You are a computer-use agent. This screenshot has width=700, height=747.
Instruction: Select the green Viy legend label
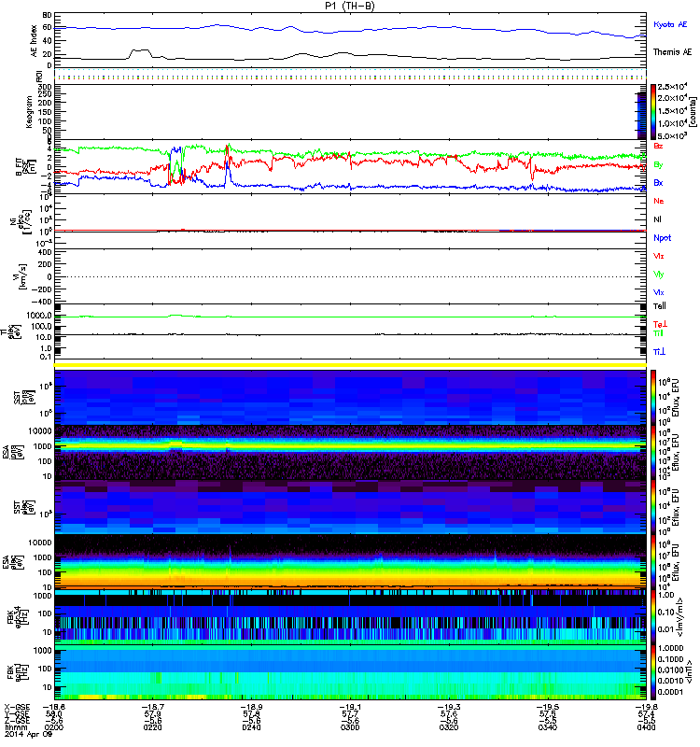(x=659, y=275)
